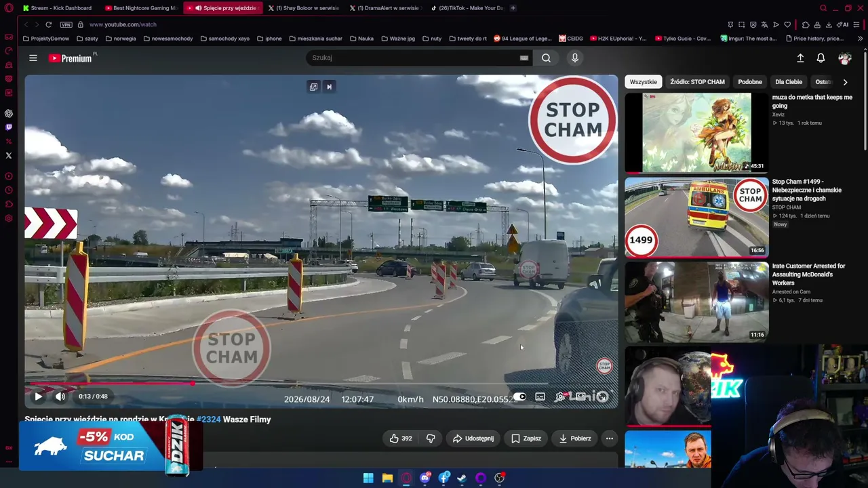Switch to Shay Boloor X tab

[x=303, y=8]
